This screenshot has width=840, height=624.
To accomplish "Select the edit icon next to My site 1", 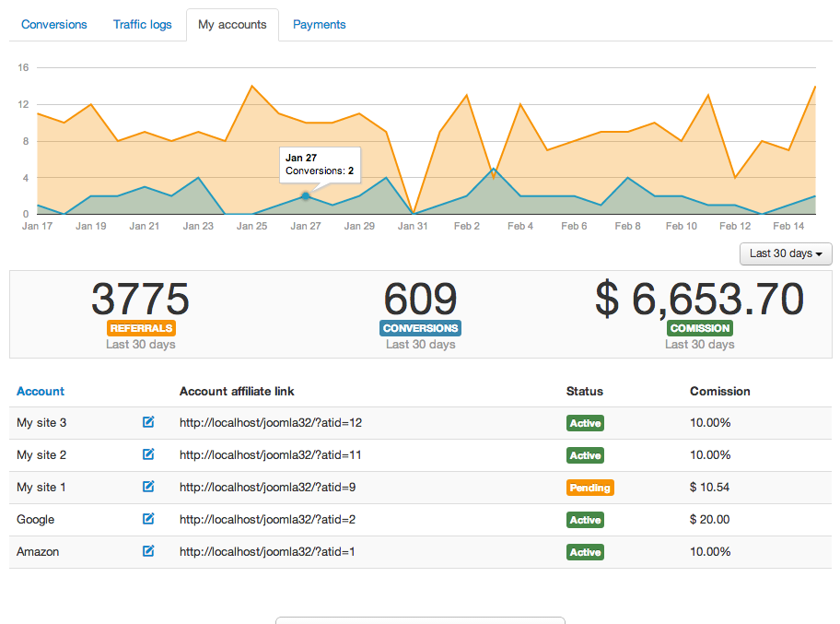I will click(148, 487).
